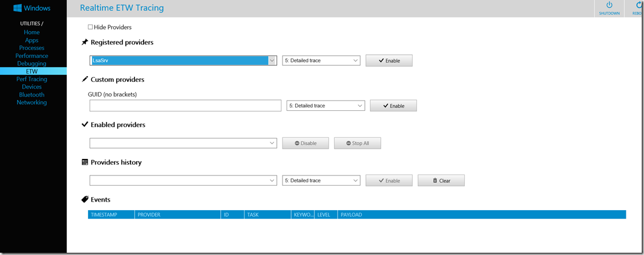Click the Realtime ETW Tracing title

pyautogui.click(x=122, y=8)
